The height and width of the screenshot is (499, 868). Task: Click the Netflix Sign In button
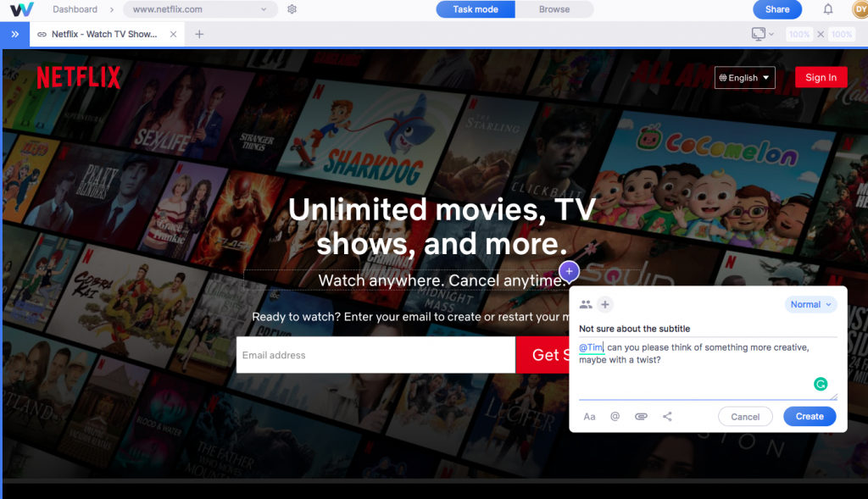click(821, 77)
